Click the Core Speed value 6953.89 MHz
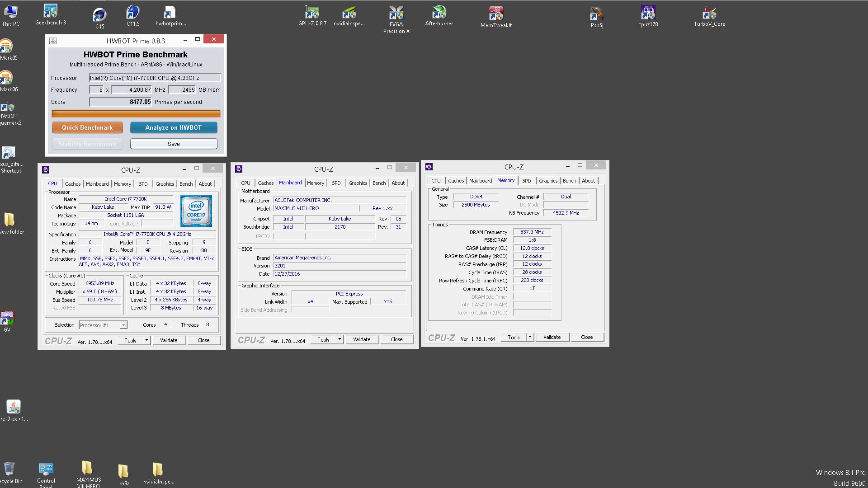 click(x=100, y=283)
